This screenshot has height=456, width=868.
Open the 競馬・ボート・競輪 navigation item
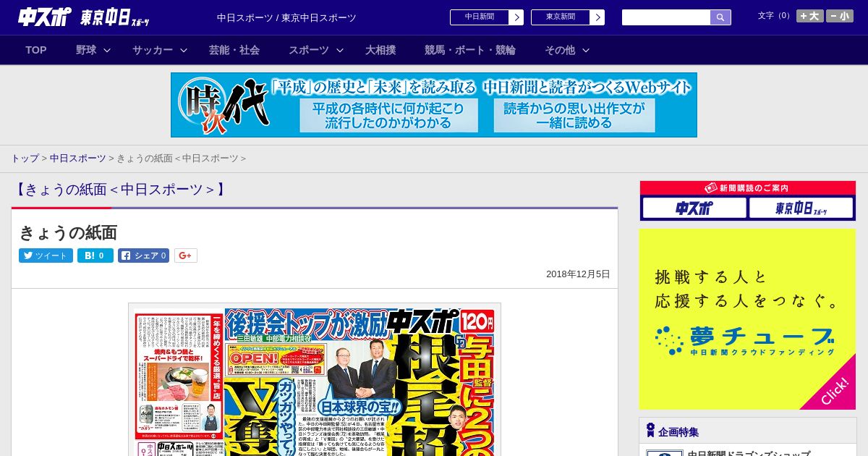(x=470, y=50)
